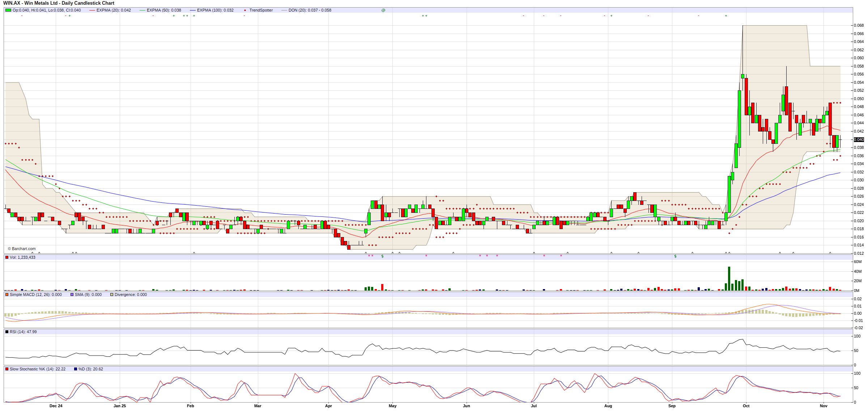Image resolution: width=868 pixels, height=417 pixels.
Task: Click the tan Divergence legend square
Action: (112, 295)
